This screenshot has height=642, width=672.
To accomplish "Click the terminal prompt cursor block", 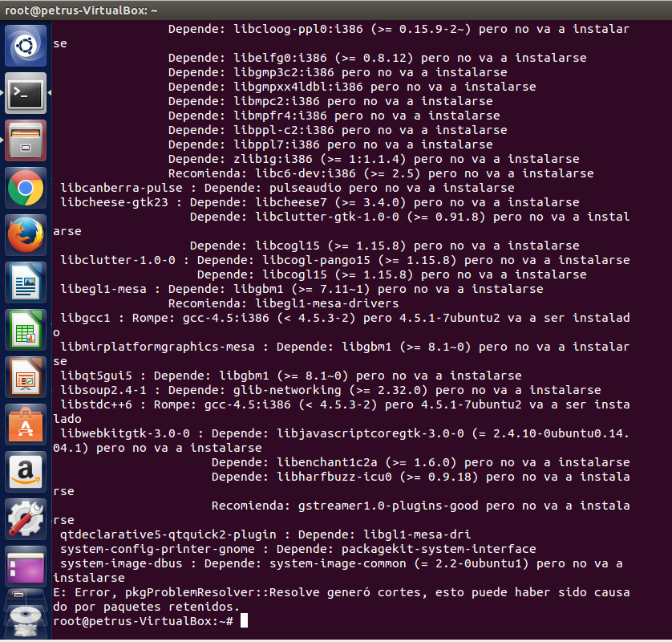I will [x=244, y=621].
